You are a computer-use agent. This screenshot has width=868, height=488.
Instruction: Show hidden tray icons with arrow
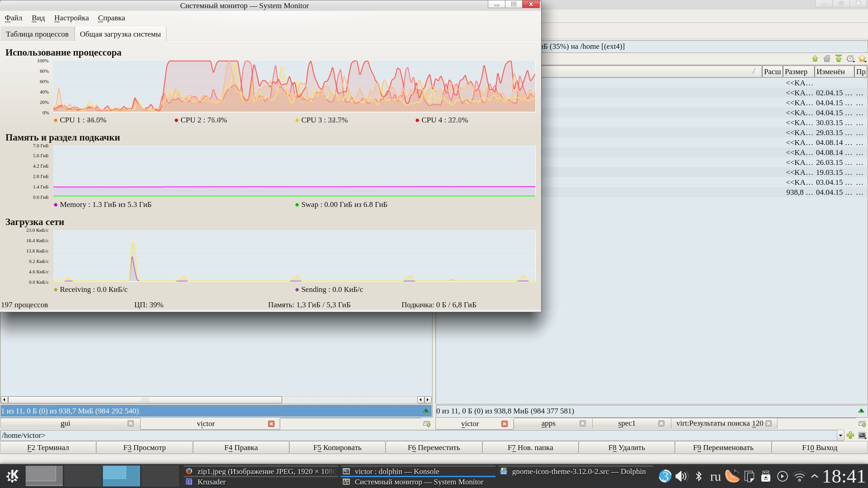pyautogui.click(x=814, y=476)
